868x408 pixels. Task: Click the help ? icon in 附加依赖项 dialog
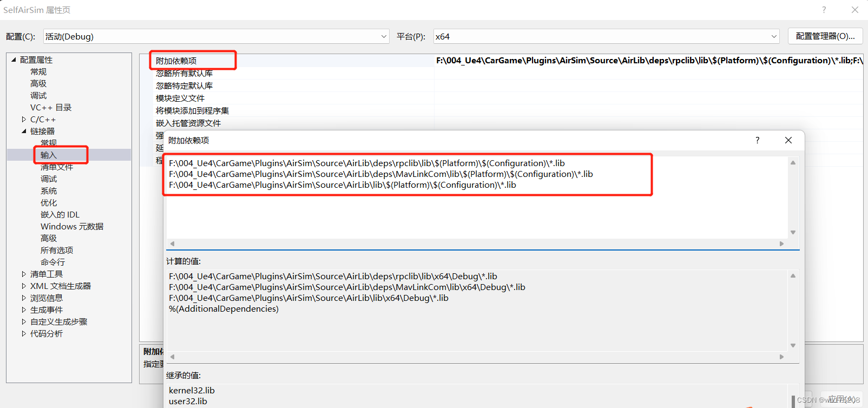coord(757,140)
